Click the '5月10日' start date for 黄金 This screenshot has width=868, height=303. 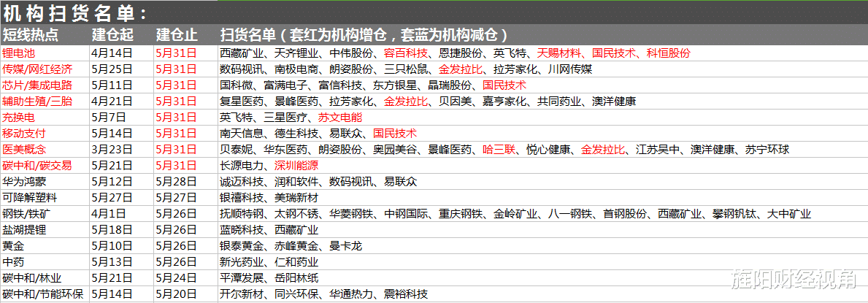coord(112,247)
